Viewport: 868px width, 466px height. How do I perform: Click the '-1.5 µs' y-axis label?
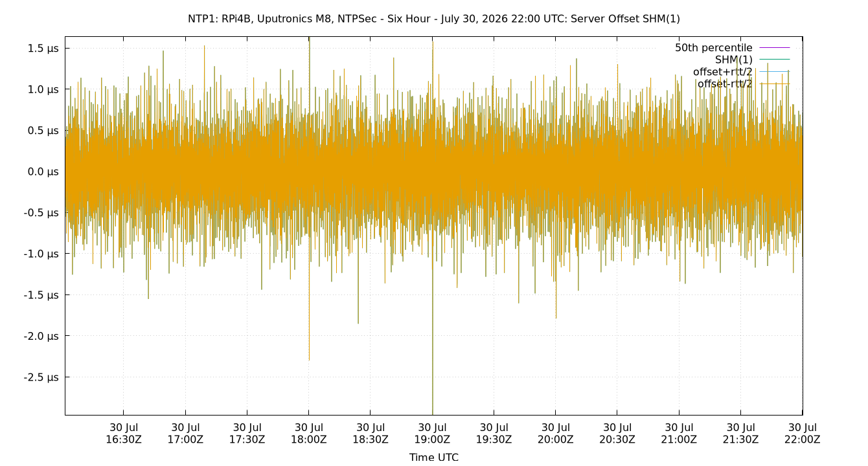(x=43, y=295)
